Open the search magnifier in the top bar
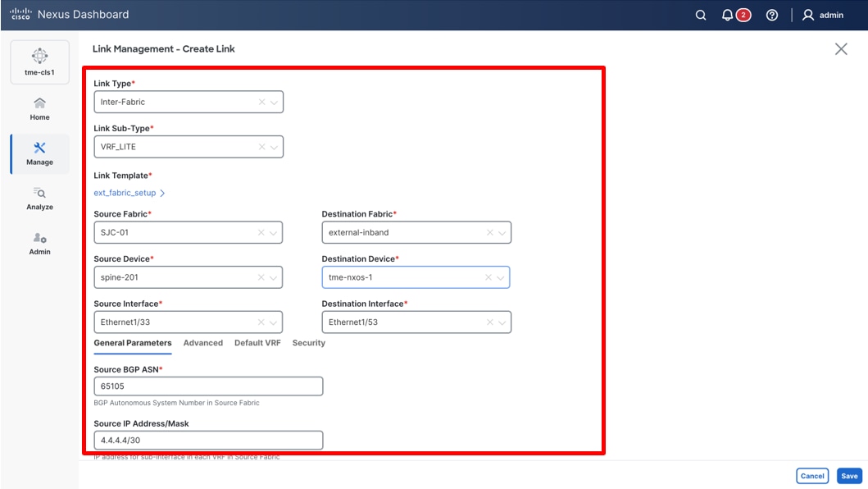The width and height of the screenshot is (868, 489). [x=700, y=15]
